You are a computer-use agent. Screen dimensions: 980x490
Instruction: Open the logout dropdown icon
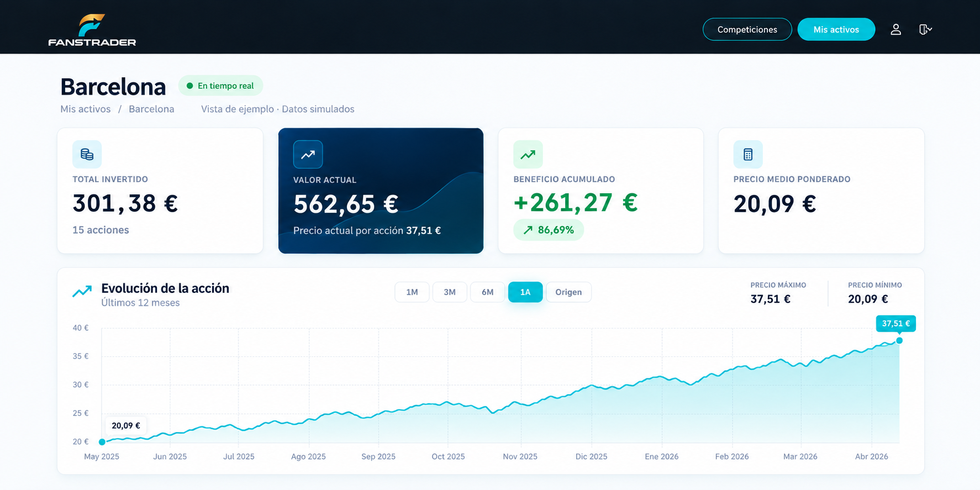[925, 29]
